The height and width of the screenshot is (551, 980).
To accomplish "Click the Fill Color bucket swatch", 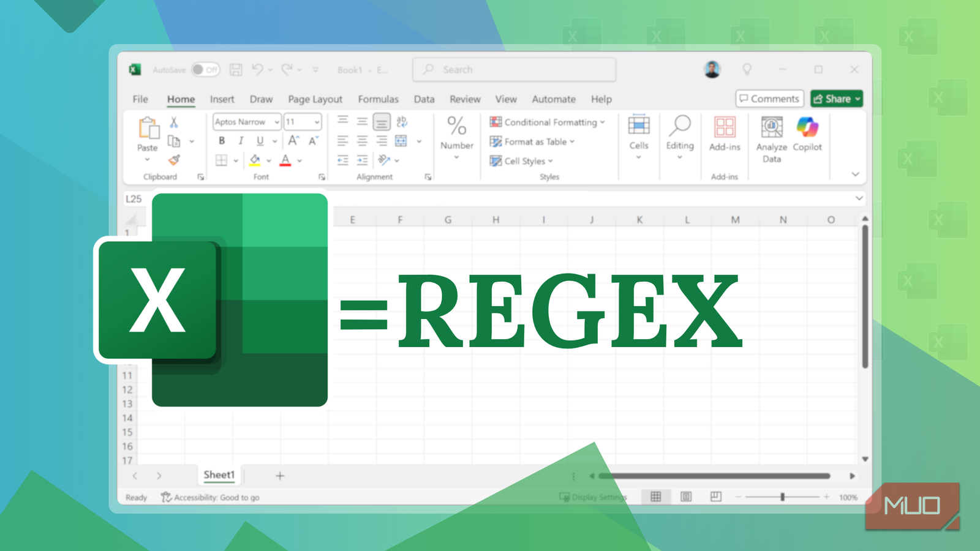I will pyautogui.click(x=255, y=160).
